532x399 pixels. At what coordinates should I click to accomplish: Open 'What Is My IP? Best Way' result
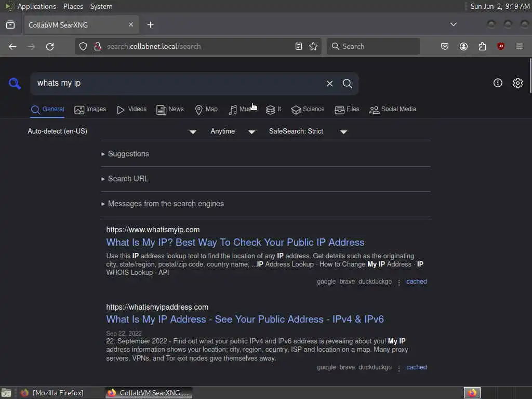coord(235,242)
